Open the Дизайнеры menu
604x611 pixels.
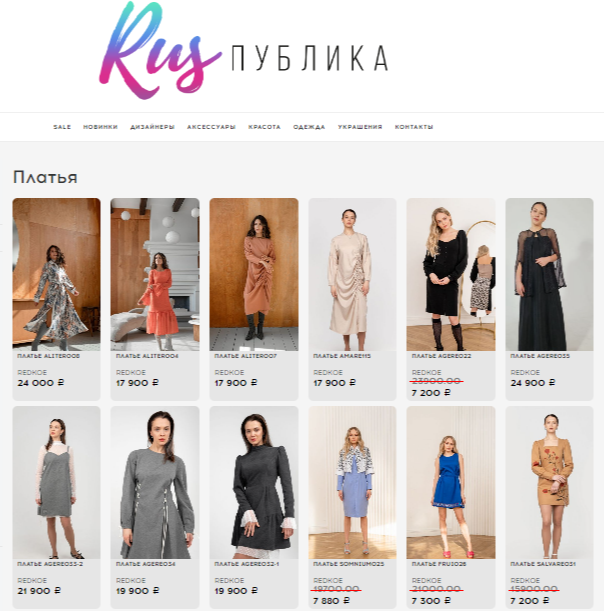click(x=152, y=127)
